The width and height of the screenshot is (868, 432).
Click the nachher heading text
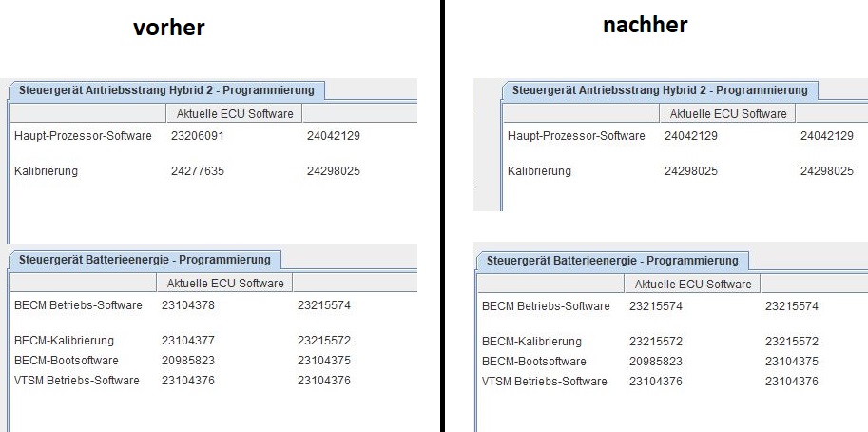(645, 25)
